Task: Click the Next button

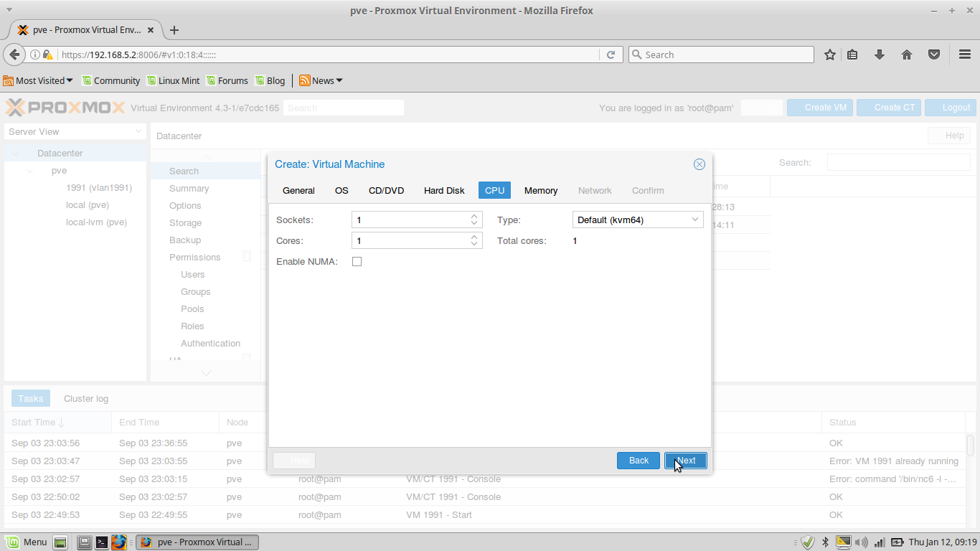Action: [x=686, y=461]
